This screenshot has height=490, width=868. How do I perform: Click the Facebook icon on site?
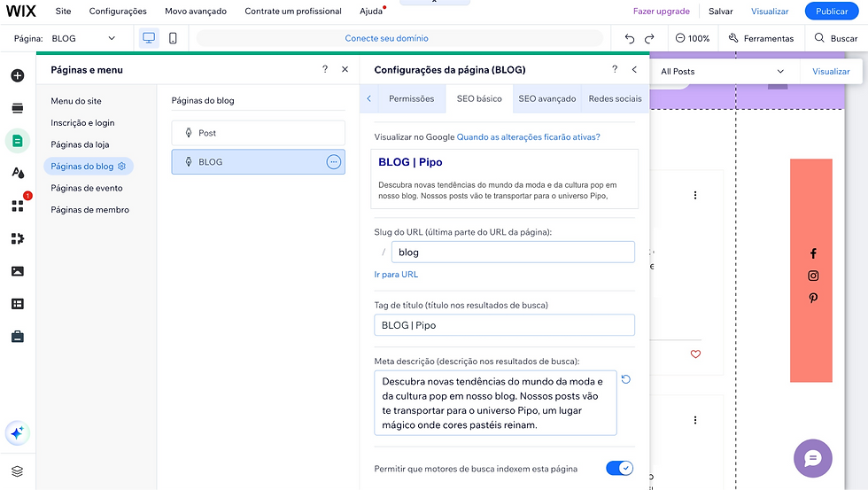(813, 253)
